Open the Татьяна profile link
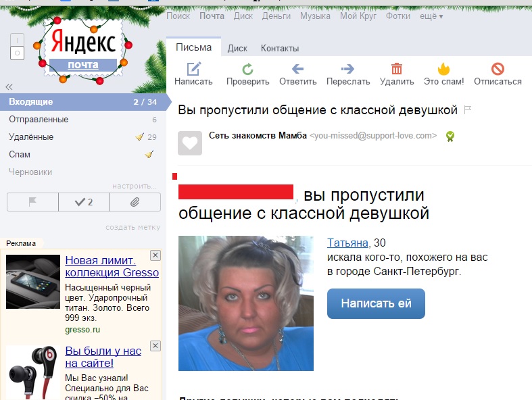Viewport: 532px width, 400px height. (347, 243)
